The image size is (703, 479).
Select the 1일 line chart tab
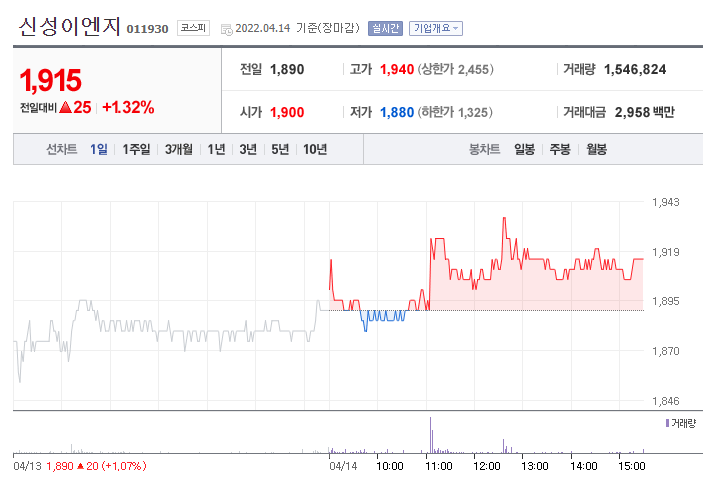99,149
